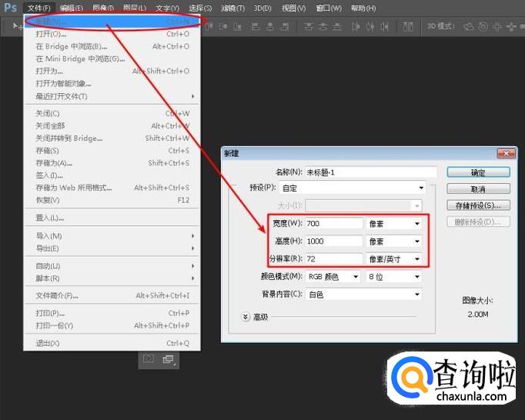Screen dimensions: 525x420
Task: Click the Distribute top edges icon
Action: [308, 26]
